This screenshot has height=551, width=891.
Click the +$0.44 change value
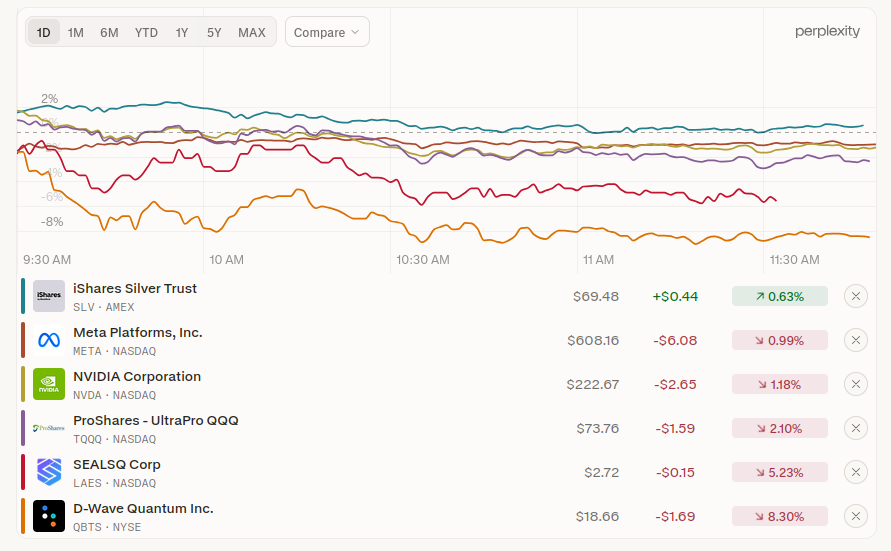click(x=675, y=297)
